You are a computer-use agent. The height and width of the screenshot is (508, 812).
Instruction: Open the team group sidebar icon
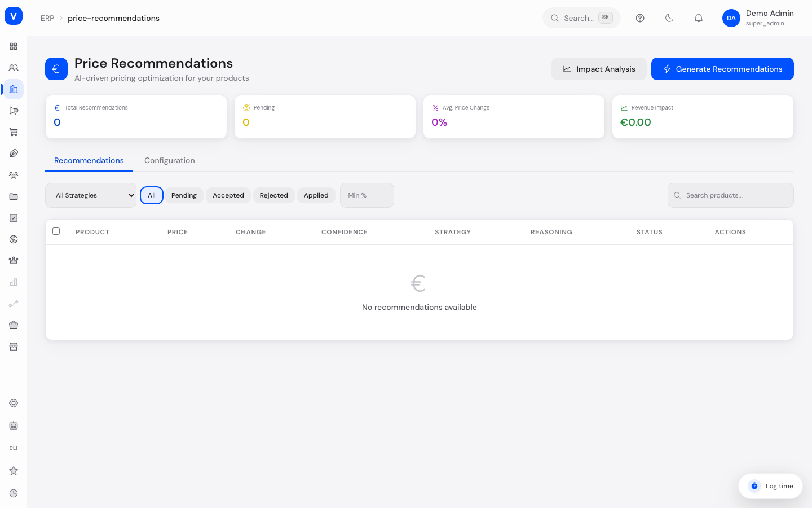[14, 175]
